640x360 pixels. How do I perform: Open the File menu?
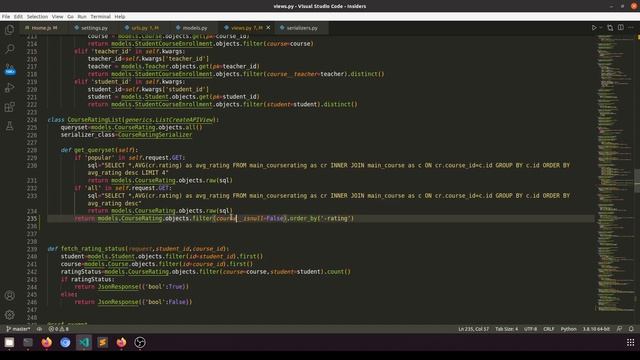click(6, 17)
